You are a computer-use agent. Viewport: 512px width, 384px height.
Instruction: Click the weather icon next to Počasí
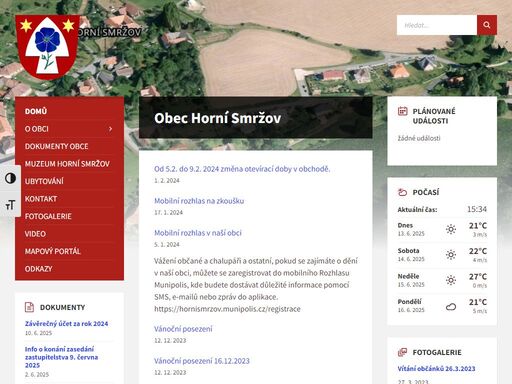403,192
